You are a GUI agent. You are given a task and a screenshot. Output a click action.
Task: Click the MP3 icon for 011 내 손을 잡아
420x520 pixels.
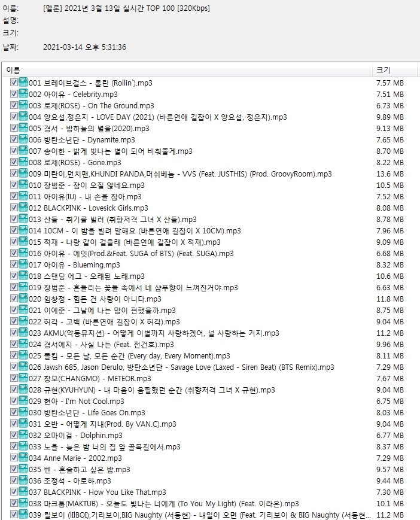coord(23,196)
